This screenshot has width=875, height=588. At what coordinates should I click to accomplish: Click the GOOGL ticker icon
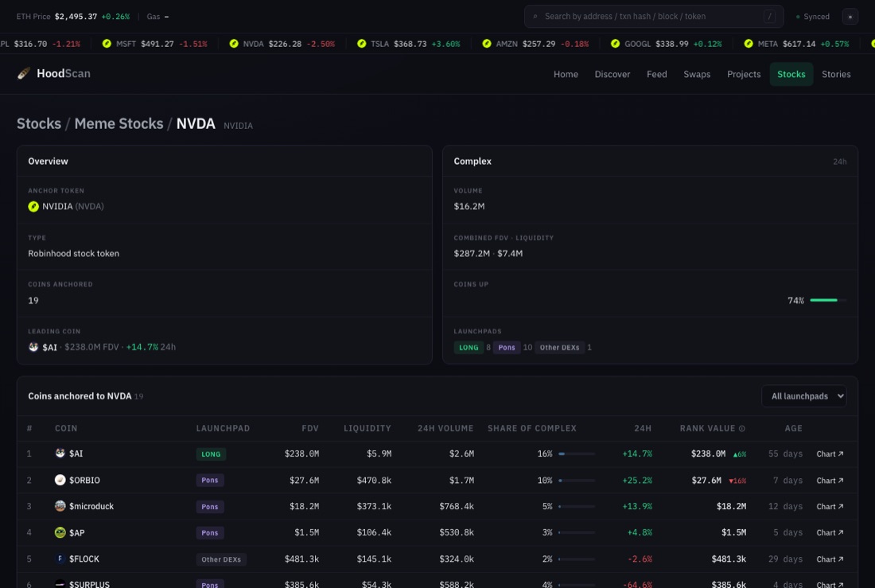(x=615, y=44)
